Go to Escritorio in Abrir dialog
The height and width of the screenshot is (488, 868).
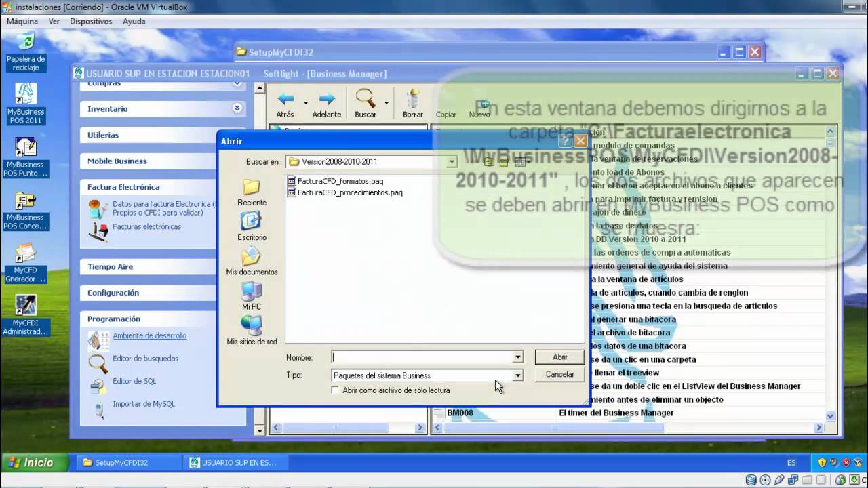click(x=252, y=226)
